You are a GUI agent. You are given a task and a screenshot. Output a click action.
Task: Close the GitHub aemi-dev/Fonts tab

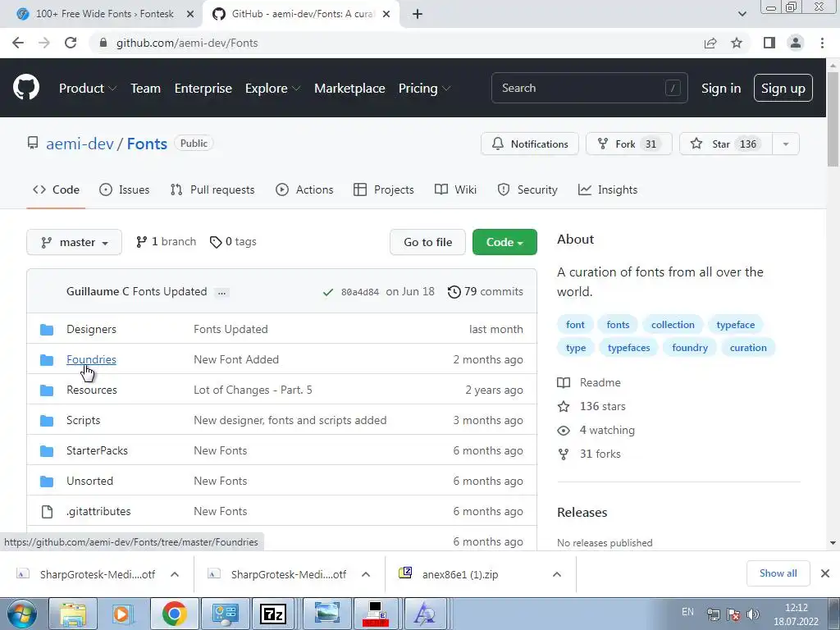[x=386, y=14]
